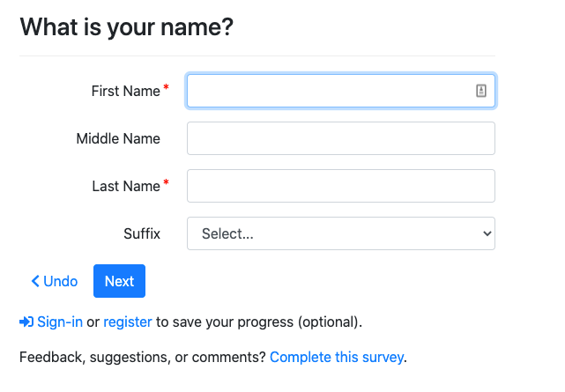The width and height of the screenshot is (565, 392).
Task: Click the red asterisk beside First Name
Action: tap(167, 87)
